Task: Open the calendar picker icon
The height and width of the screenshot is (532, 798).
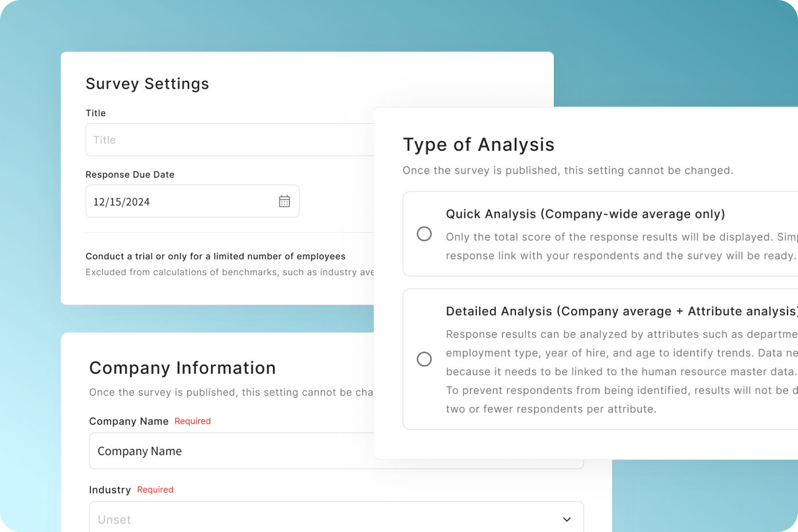Action: (x=284, y=201)
